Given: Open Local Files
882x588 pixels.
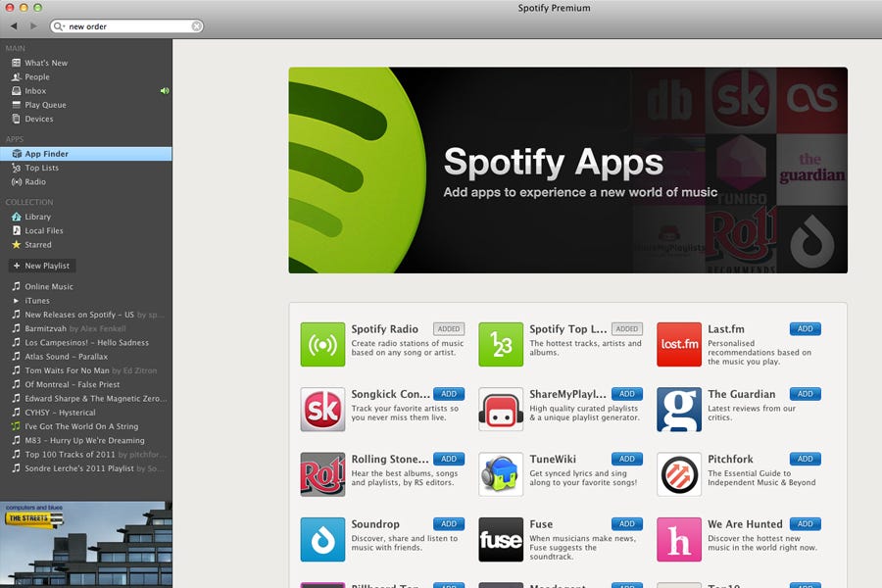Looking at the screenshot, I should (x=86, y=230).
